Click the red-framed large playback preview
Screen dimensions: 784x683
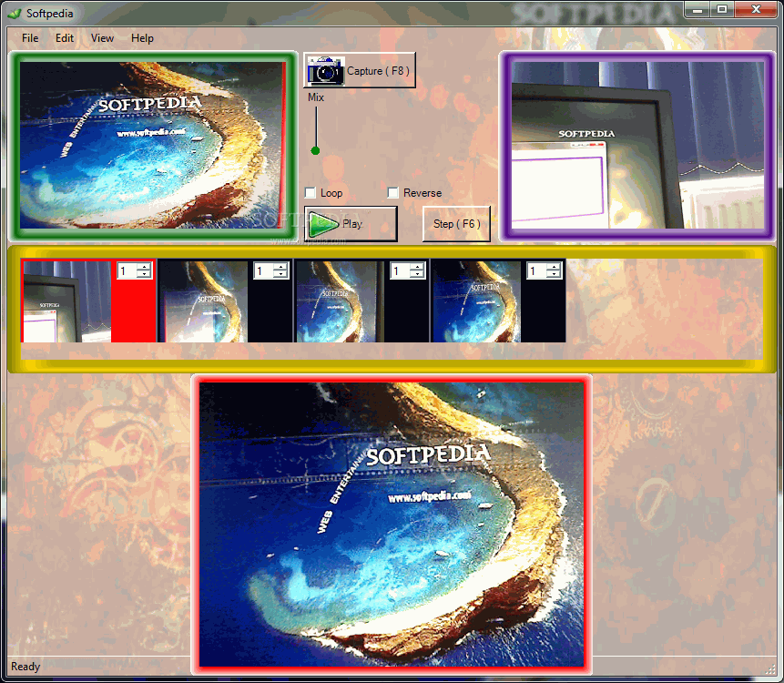pos(392,525)
